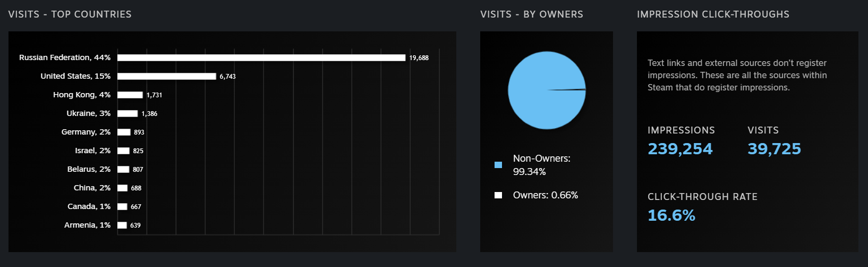
Task: Click the Visits - Top Countries heading
Action: (x=70, y=14)
